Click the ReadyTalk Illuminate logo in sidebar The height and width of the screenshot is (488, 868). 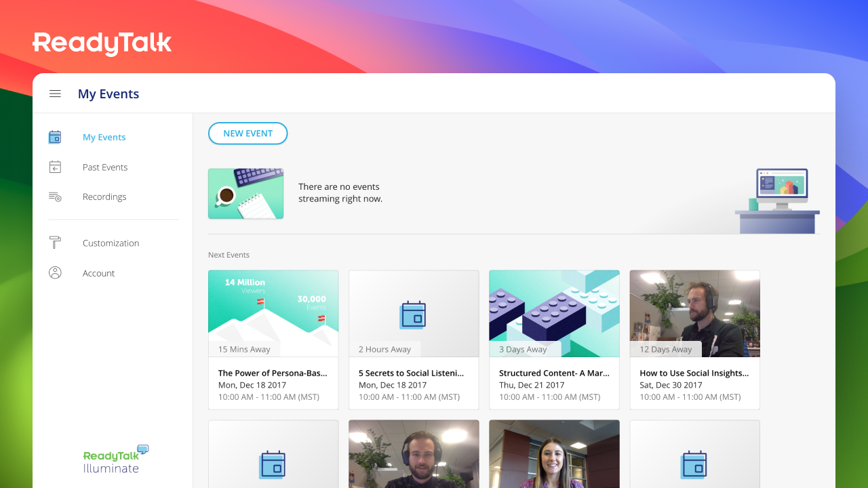click(x=116, y=460)
